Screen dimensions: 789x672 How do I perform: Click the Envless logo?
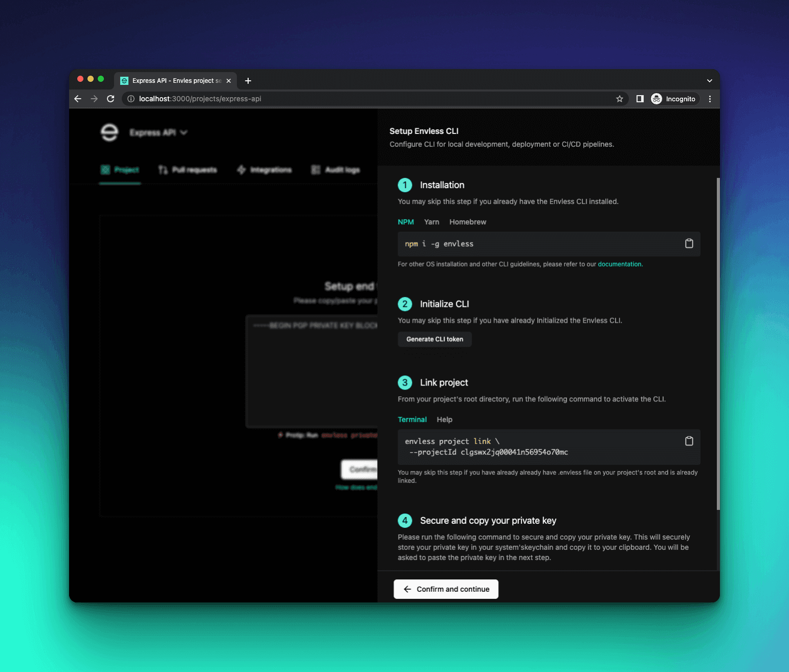[109, 132]
